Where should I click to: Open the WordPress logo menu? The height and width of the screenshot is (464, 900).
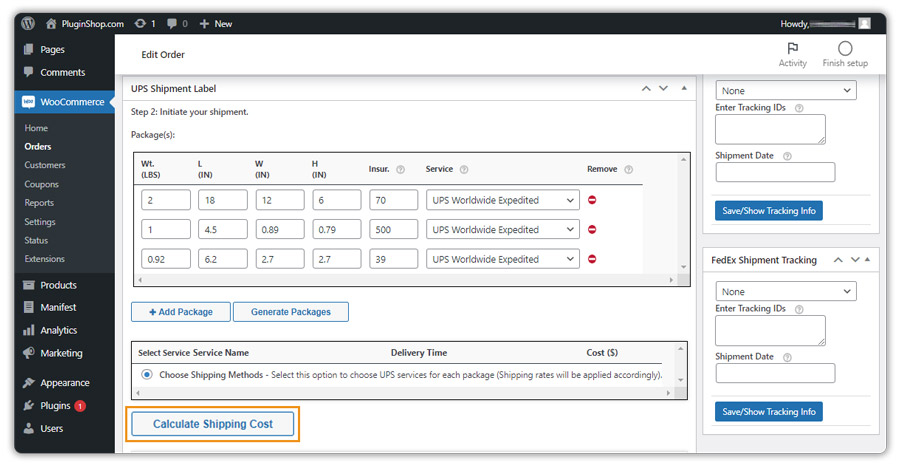point(28,24)
